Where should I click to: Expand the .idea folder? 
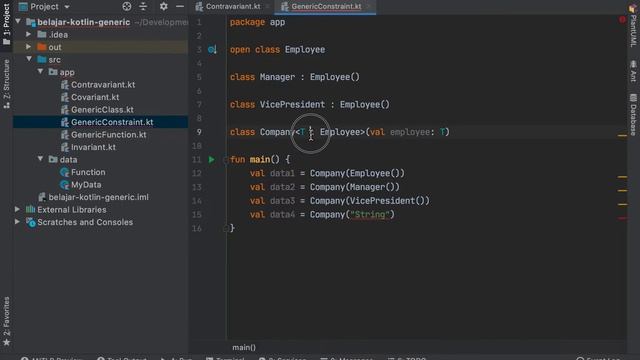click(29, 34)
